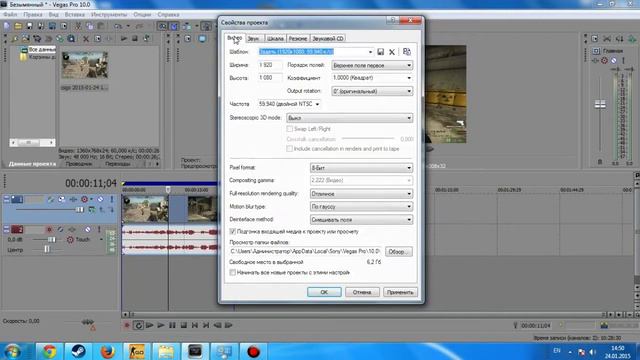The width and height of the screenshot is (640, 360).
Task: Click the Ширина width input field
Action: pos(270,65)
